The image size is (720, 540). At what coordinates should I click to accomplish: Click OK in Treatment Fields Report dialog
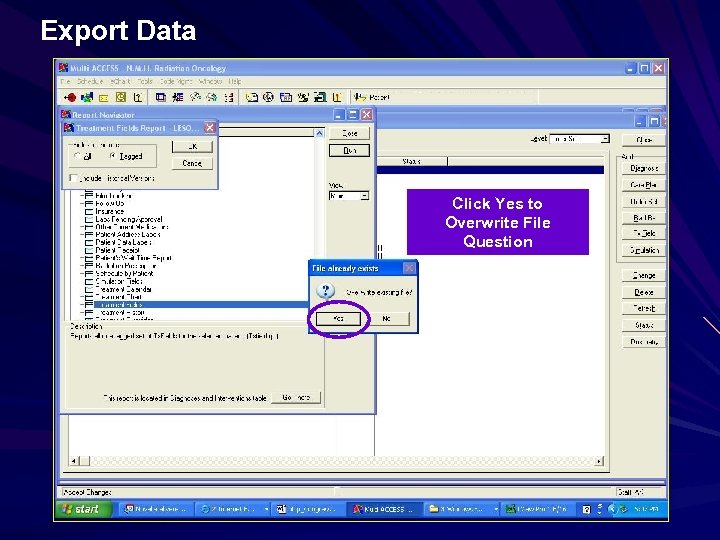pos(192,146)
